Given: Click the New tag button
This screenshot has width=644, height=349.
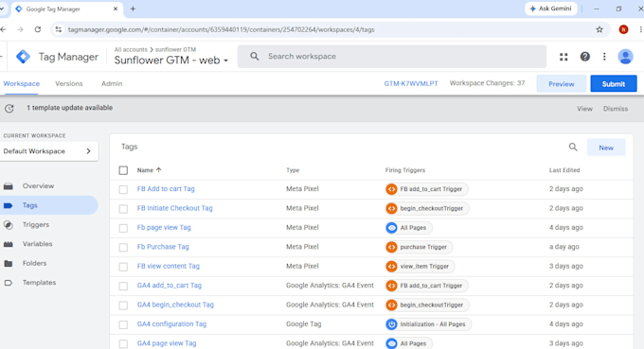Looking at the screenshot, I should [606, 148].
